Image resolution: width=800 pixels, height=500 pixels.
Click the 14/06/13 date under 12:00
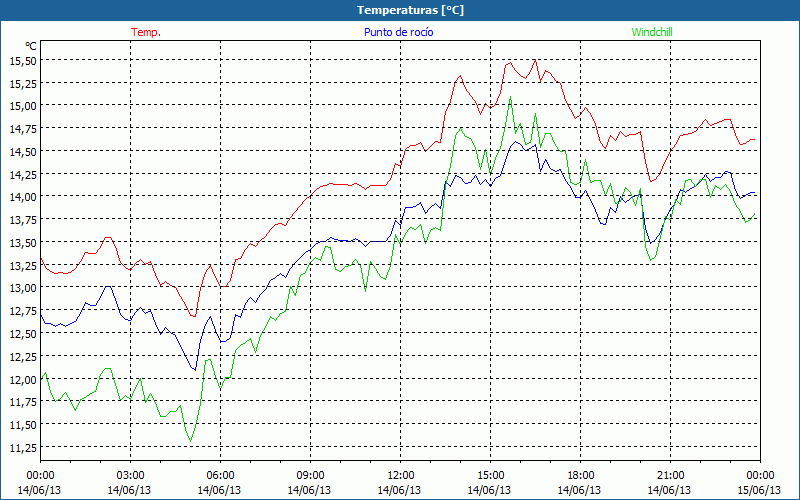point(399,490)
